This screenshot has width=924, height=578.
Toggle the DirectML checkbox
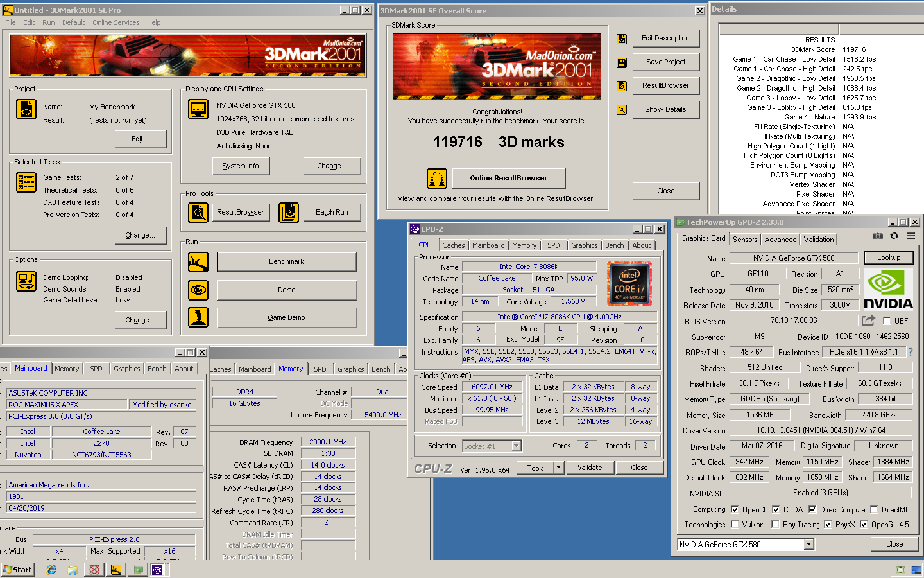[x=873, y=509]
